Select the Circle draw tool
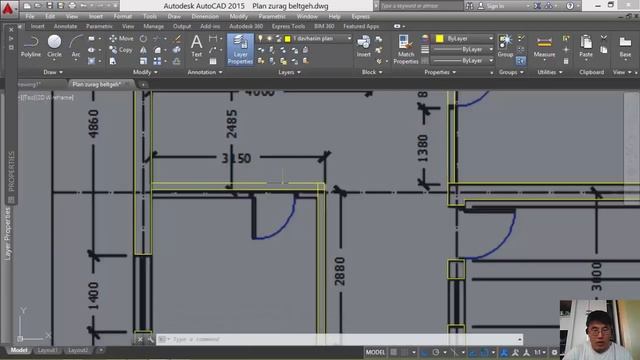 coord(54,46)
